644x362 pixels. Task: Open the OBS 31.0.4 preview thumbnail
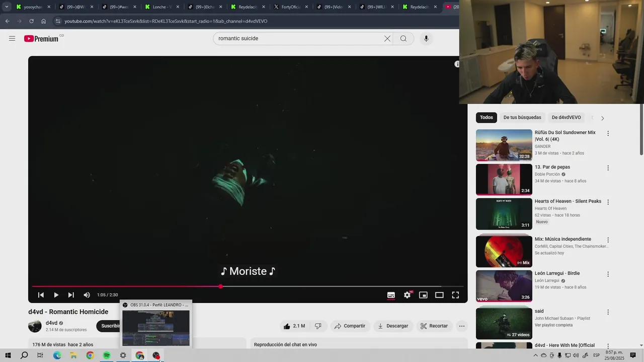click(x=156, y=328)
